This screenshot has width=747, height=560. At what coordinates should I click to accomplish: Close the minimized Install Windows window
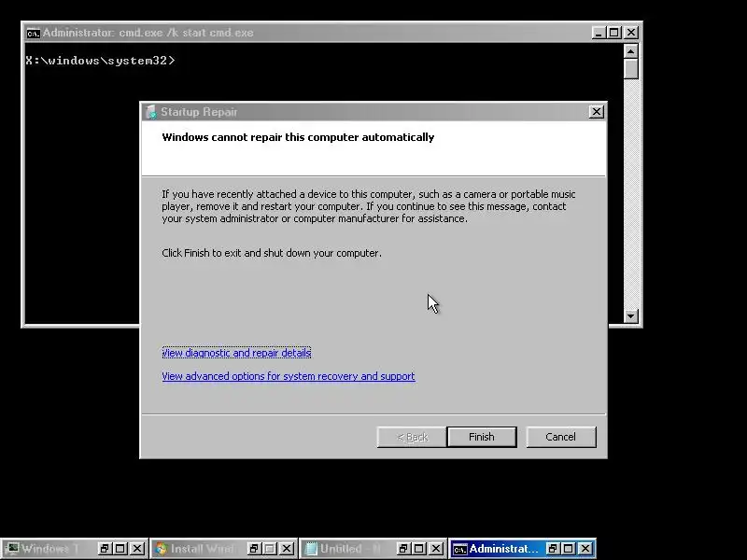coord(287,549)
